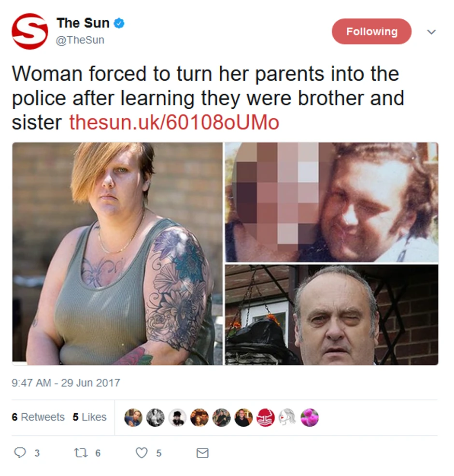Click The Sun profile logo avatar

(30, 31)
